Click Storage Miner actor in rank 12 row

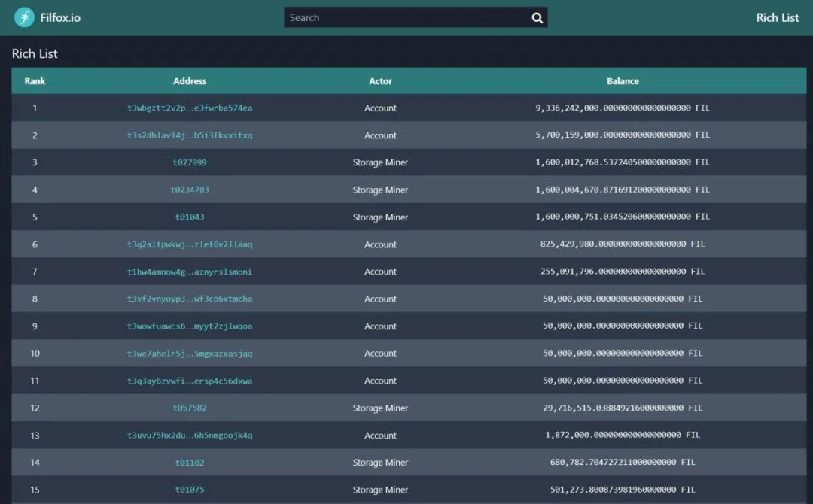pyautogui.click(x=381, y=408)
